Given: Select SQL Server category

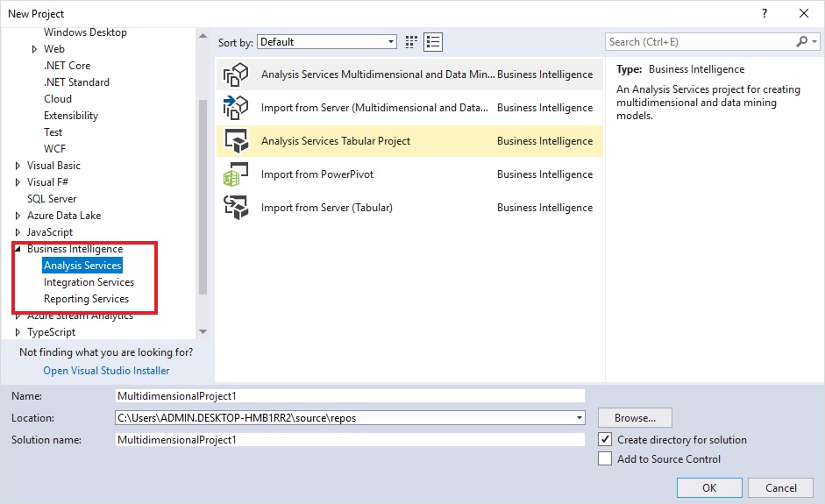Looking at the screenshot, I should click(x=52, y=199).
